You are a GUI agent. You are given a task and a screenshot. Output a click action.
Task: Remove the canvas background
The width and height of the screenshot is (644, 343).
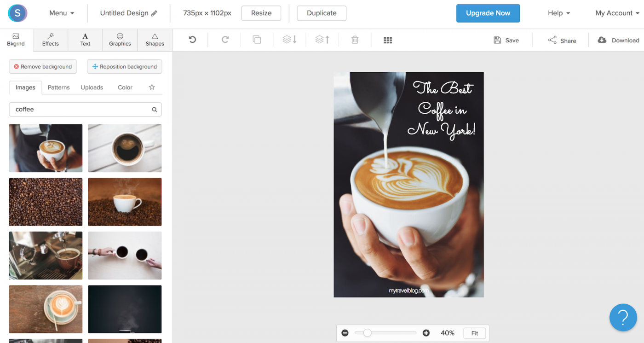tap(42, 66)
